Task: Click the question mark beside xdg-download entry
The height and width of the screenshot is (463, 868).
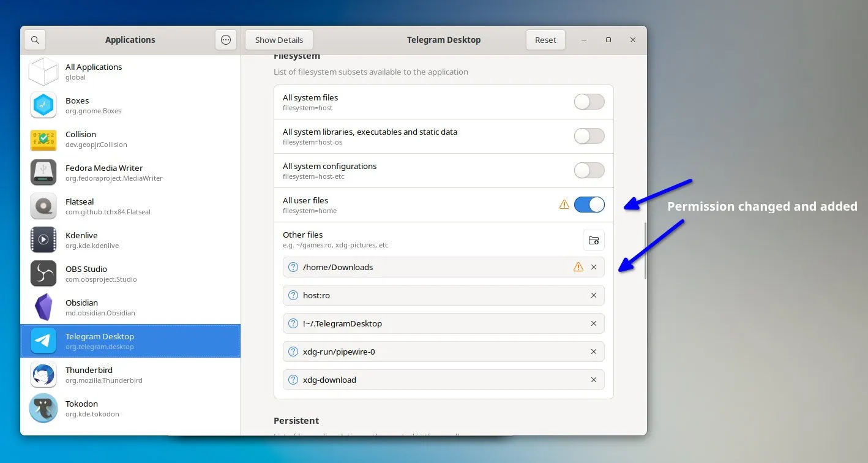Action: point(293,380)
